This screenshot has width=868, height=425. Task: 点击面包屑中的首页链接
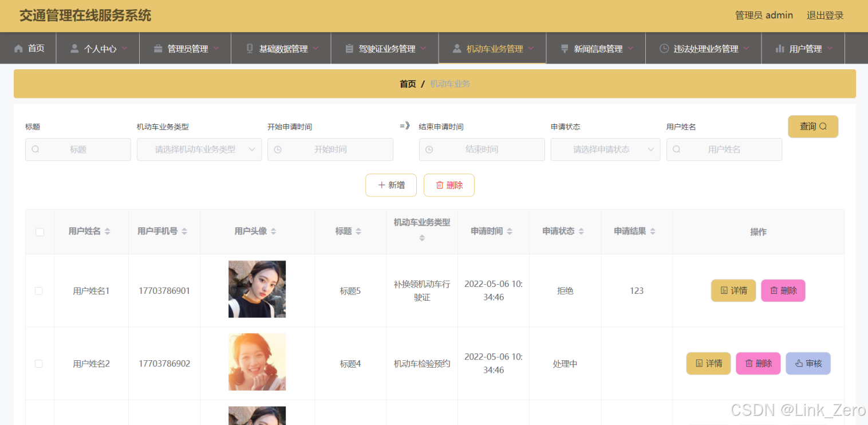[408, 84]
